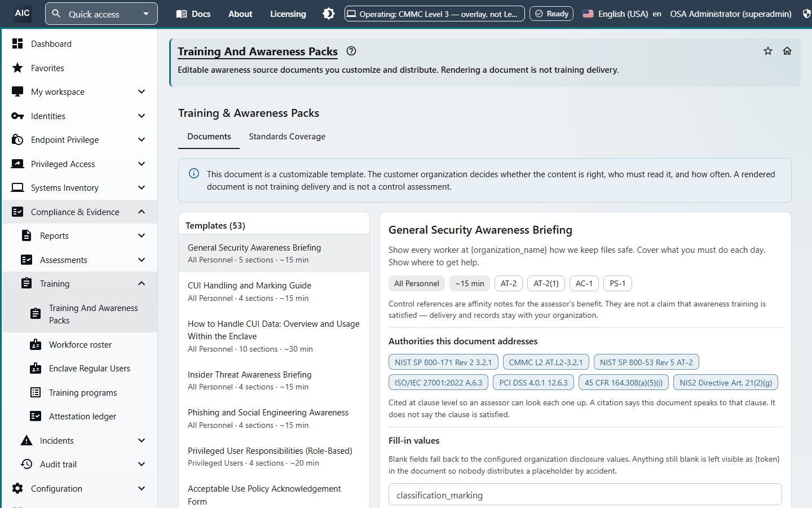Click the AT-2(1) control reference chip
812x508 pixels.
point(546,283)
